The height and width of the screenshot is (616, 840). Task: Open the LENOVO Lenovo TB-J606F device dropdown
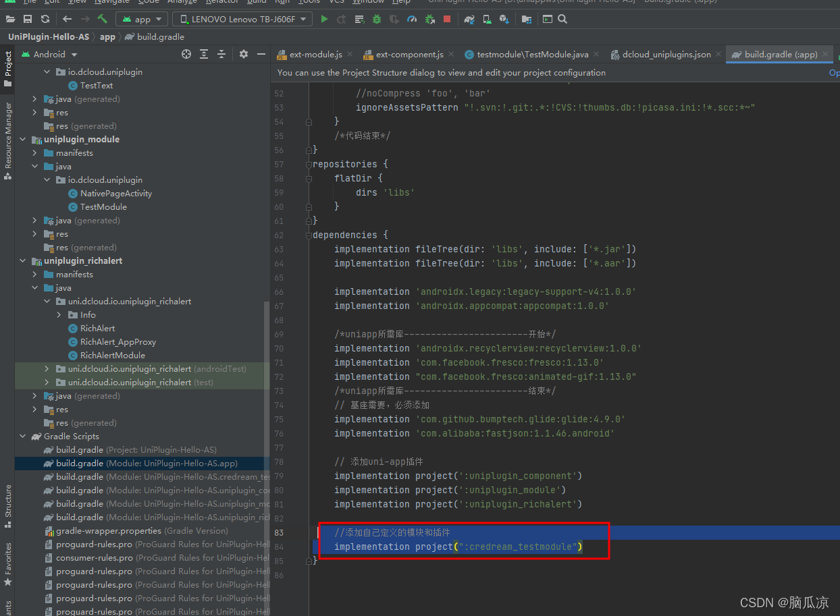coord(242,19)
